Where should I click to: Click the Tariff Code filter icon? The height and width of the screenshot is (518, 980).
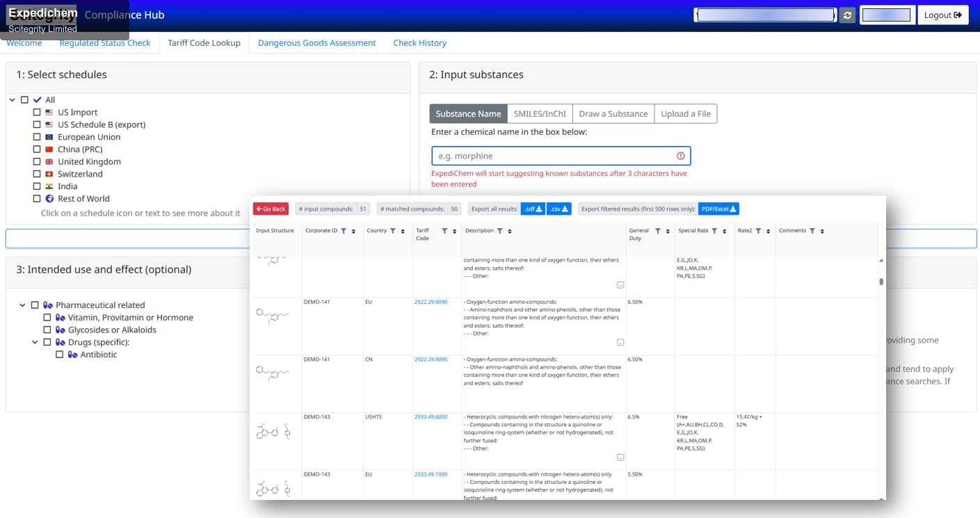pos(444,231)
